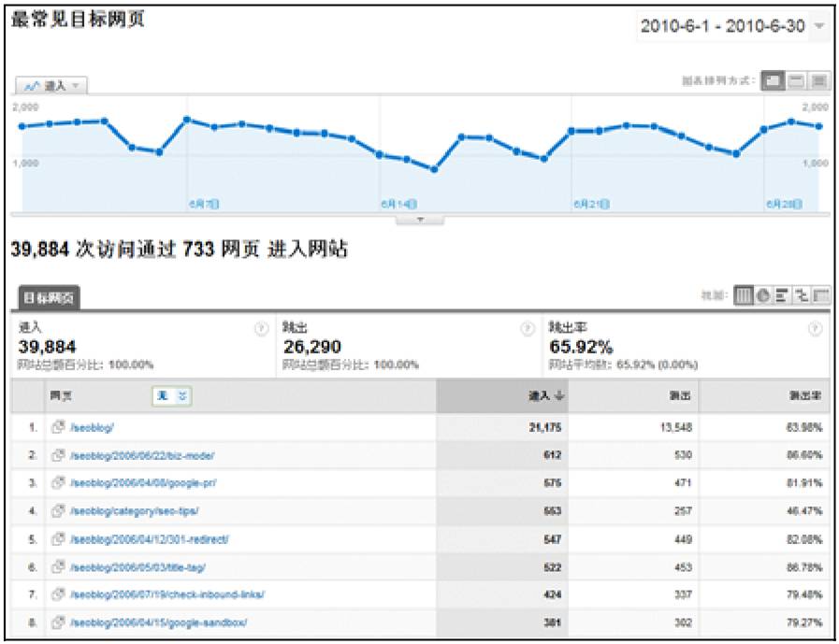Select the 目标网页 tab
This screenshot has height=644, width=839.
point(49,298)
